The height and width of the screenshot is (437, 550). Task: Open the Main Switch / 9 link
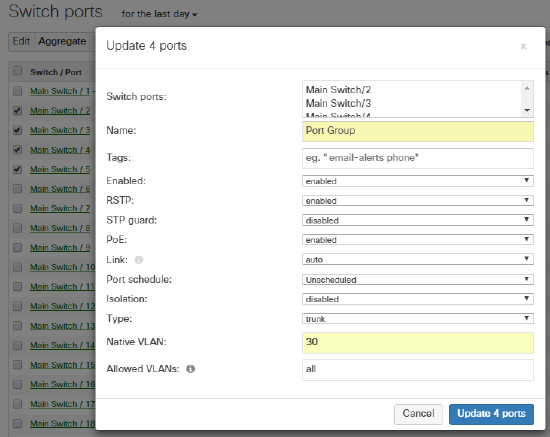coord(60,248)
